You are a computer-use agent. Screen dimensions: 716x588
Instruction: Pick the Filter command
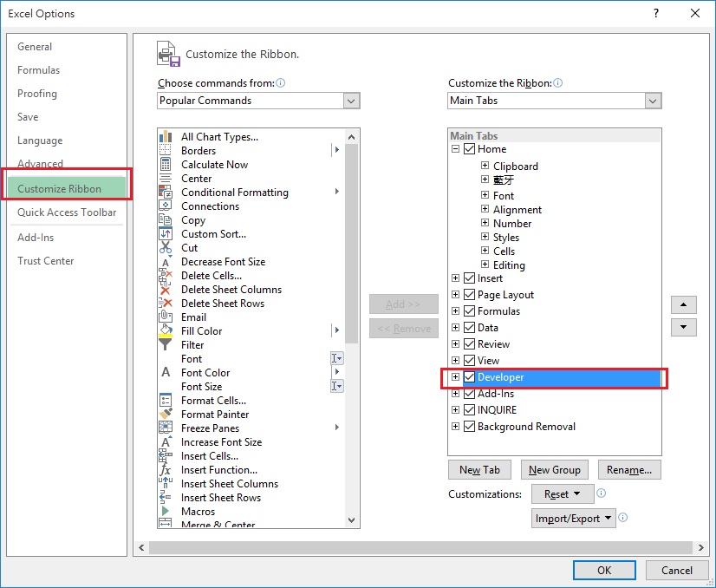(192, 344)
